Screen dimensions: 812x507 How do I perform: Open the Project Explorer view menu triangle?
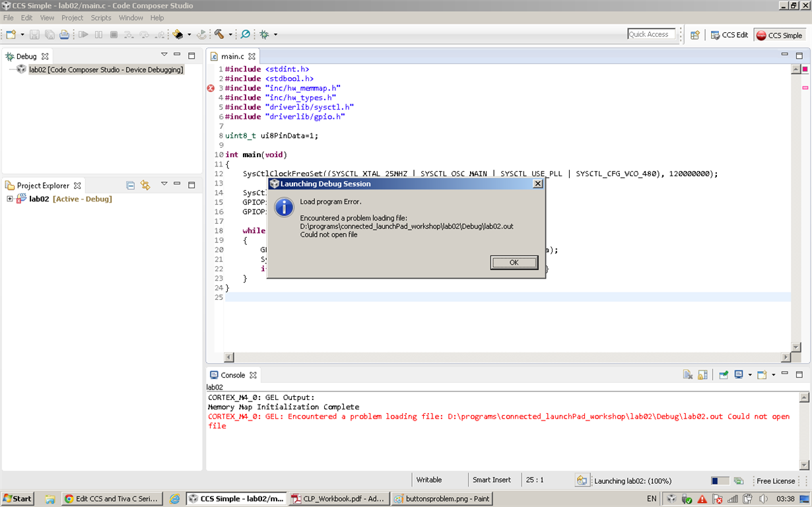[x=164, y=184]
